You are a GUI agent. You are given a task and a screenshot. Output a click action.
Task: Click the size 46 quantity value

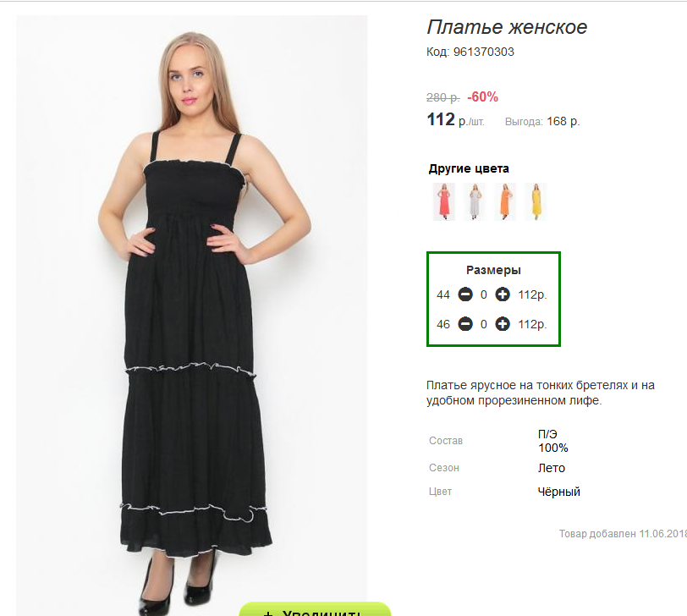tap(484, 325)
